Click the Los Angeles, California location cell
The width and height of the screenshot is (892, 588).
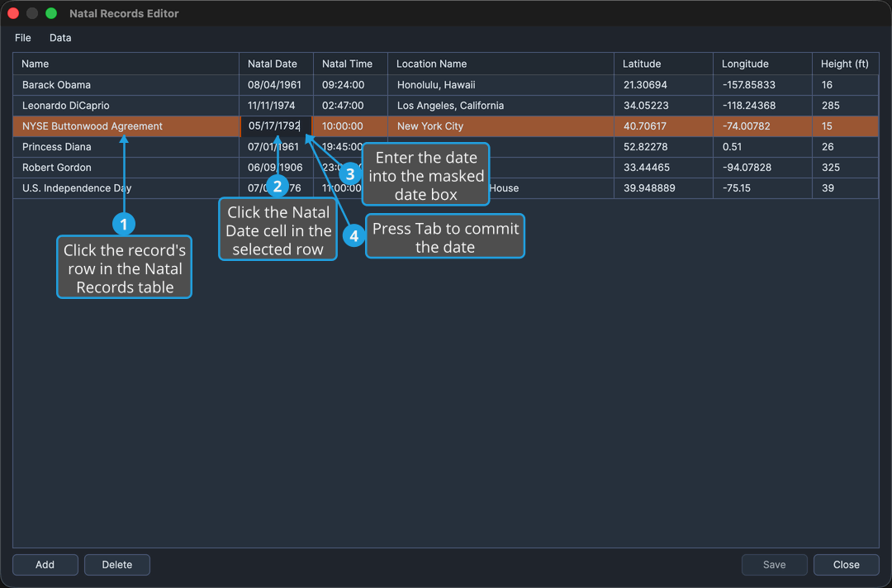pyautogui.click(x=501, y=105)
